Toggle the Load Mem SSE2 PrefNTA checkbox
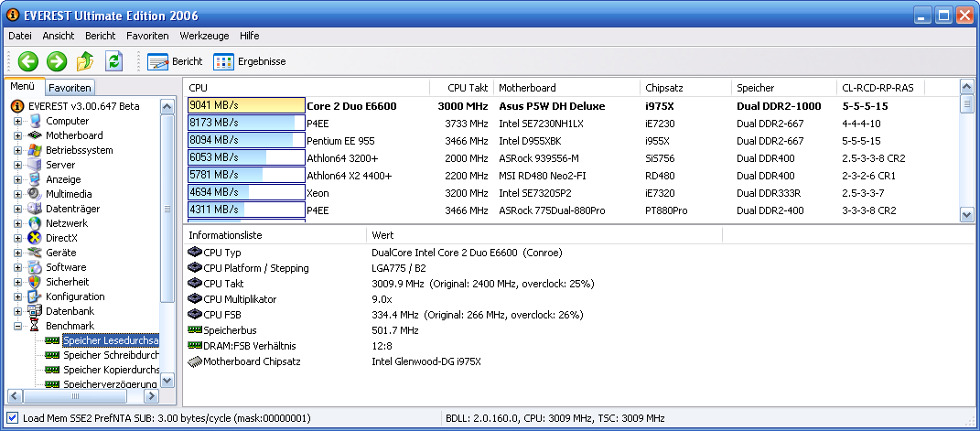Image resolution: width=980 pixels, height=431 pixels. click(x=13, y=418)
